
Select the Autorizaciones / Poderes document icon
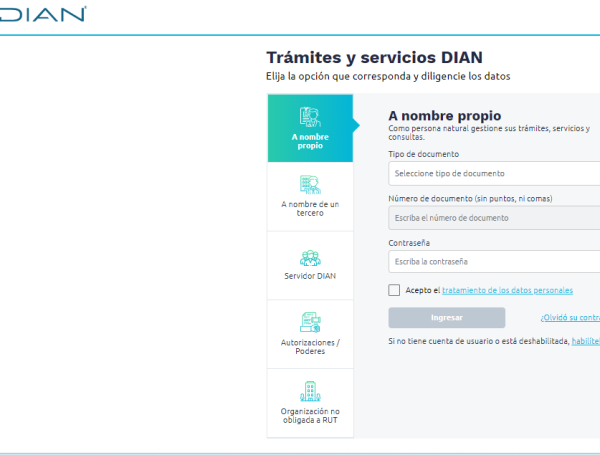point(310,322)
